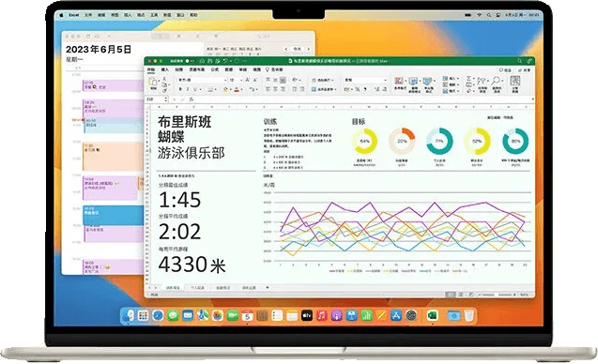Click the decrease font size icon

pos(255,80)
